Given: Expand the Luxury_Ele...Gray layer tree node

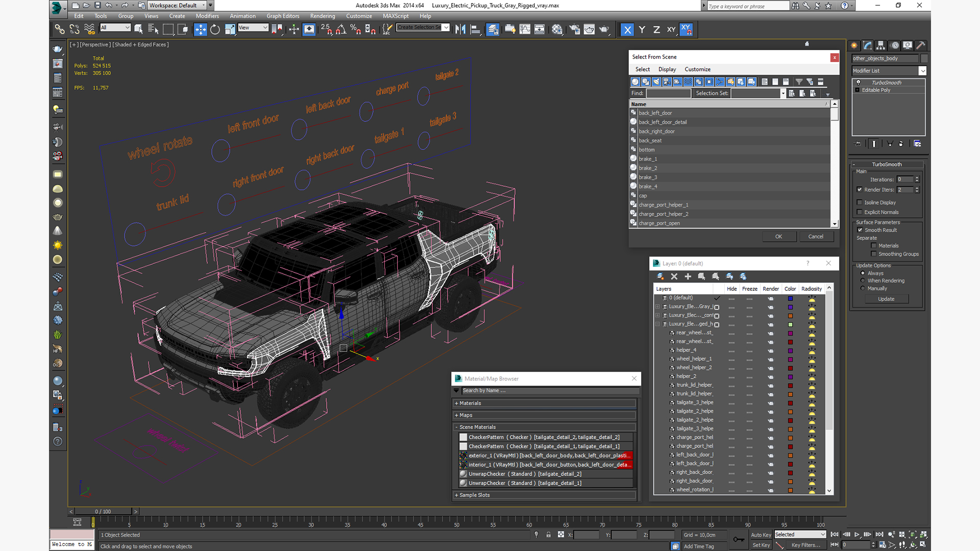Looking at the screenshot, I should (x=657, y=307).
